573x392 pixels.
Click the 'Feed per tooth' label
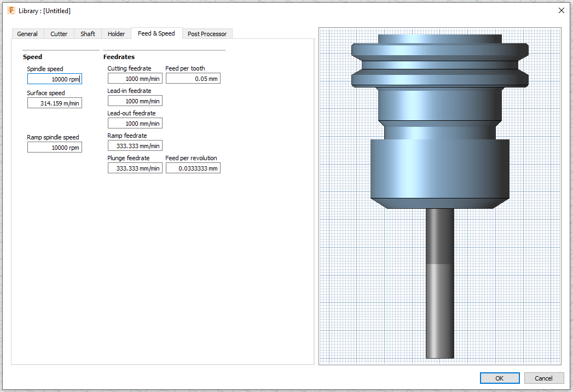(185, 68)
